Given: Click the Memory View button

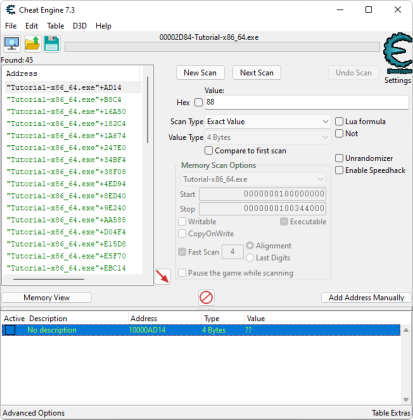Looking at the screenshot, I should (x=47, y=297).
